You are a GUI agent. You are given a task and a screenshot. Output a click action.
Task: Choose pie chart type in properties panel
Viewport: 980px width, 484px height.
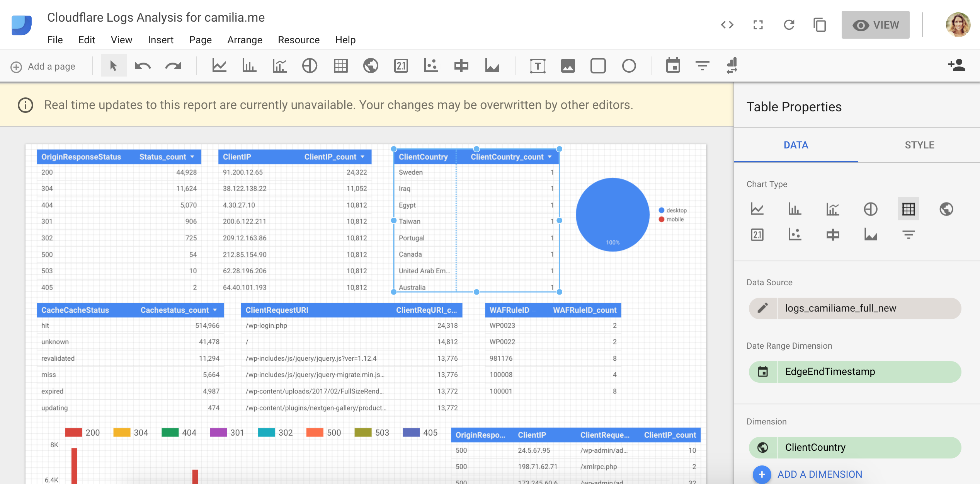point(870,209)
